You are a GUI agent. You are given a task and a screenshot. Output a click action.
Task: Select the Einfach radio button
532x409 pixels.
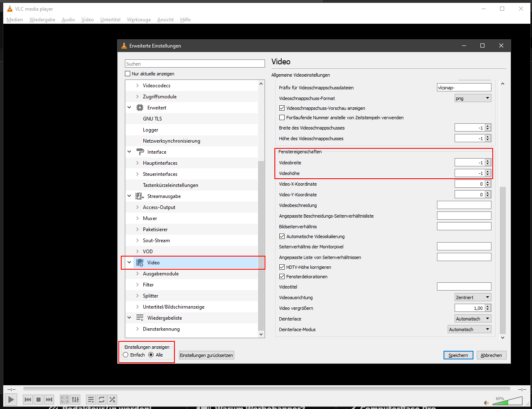pos(126,355)
